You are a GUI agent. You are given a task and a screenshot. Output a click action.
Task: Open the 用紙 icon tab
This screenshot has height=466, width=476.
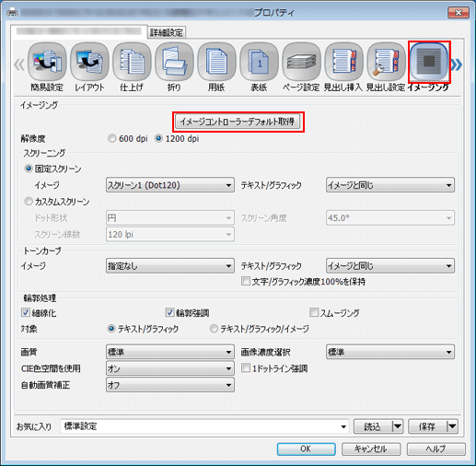pyautogui.click(x=216, y=67)
